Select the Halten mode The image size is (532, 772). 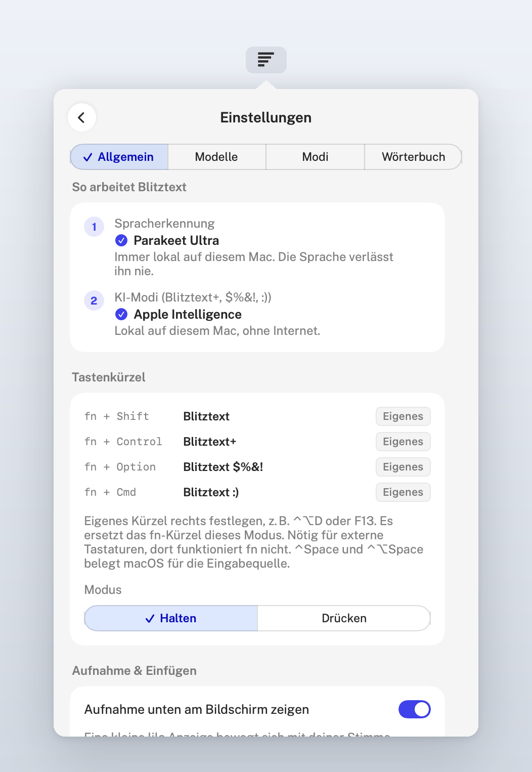pyautogui.click(x=171, y=618)
